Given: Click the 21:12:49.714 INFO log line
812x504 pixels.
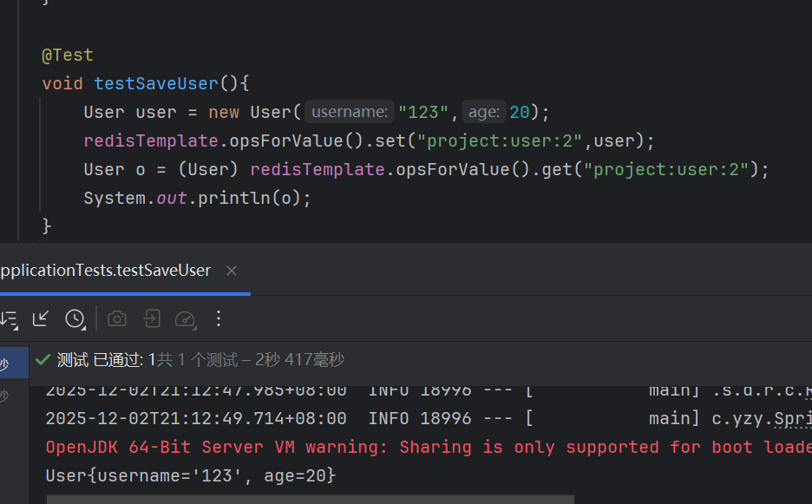Looking at the screenshot, I should pos(429,418).
